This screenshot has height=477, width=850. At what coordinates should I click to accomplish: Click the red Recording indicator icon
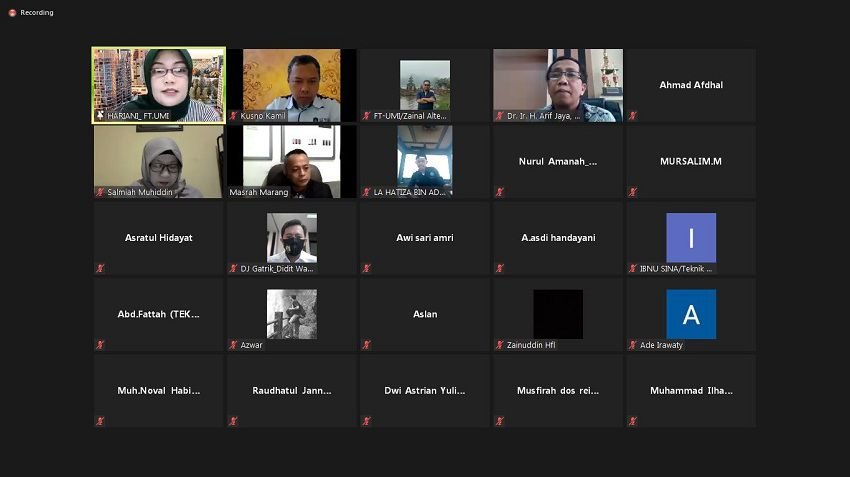coord(12,12)
